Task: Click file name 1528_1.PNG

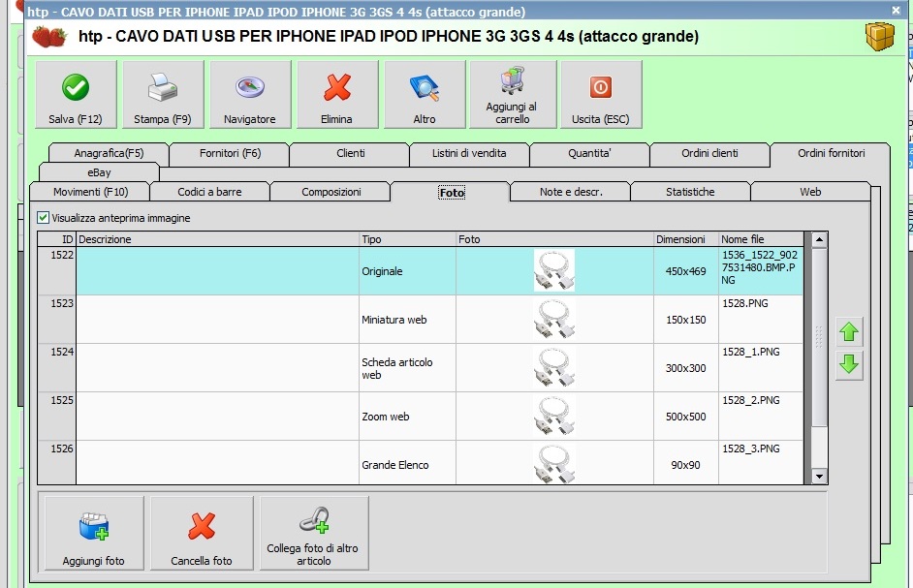Action: point(750,352)
